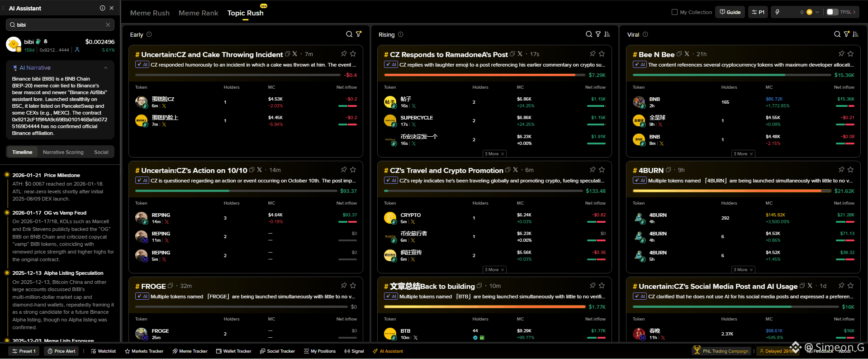
Task: Pin the FROGE topic card
Action: pyautogui.click(x=344, y=286)
